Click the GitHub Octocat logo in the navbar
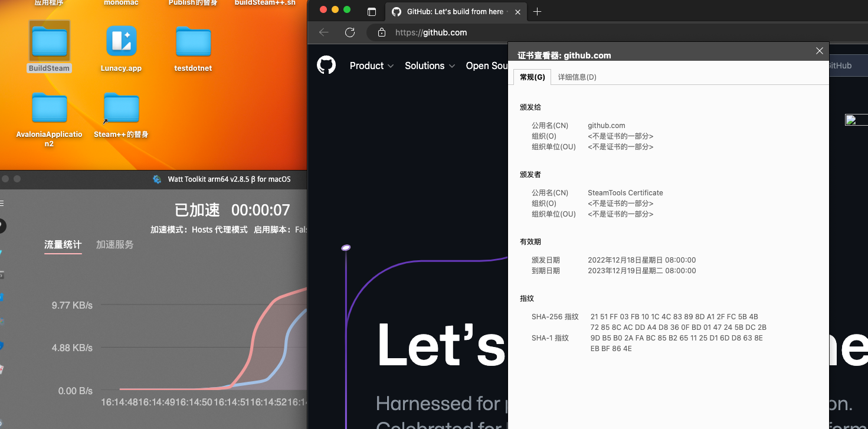 (x=326, y=65)
